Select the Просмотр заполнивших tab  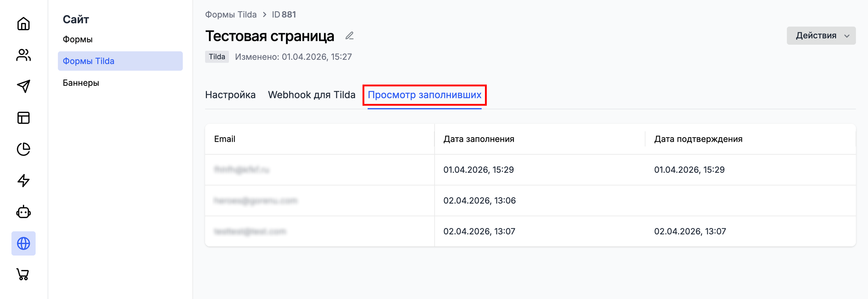coord(424,95)
